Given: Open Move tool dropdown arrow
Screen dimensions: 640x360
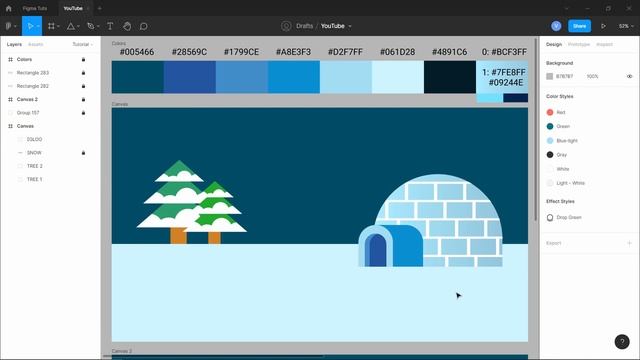Looking at the screenshot, I should point(38,27).
